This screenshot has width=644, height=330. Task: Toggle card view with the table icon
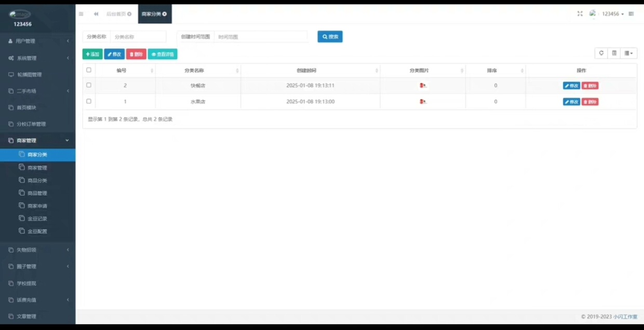pyautogui.click(x=614, y=53)
